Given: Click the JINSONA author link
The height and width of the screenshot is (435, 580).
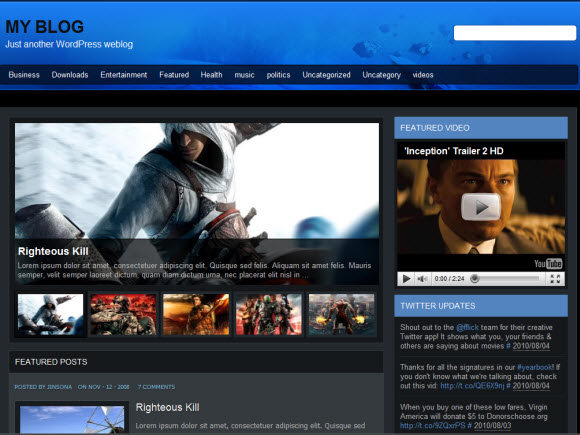Looking at the screenshot, I should pyautogui.click(x=59, y=387).
